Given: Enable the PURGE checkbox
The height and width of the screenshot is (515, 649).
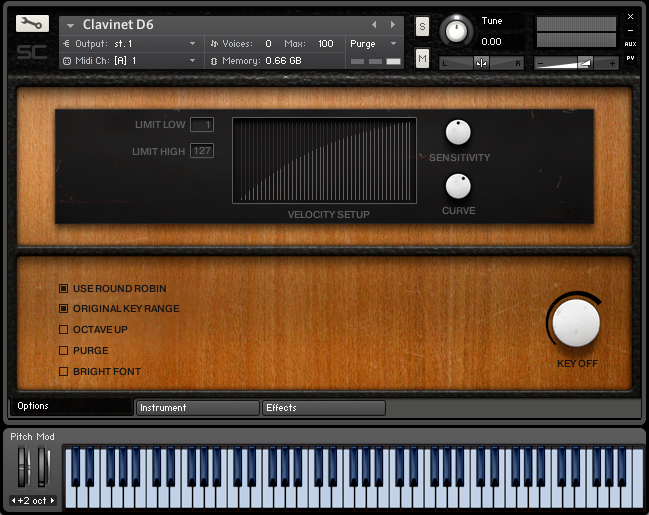Looking at the screenshot, I should (x=63, y=351).
